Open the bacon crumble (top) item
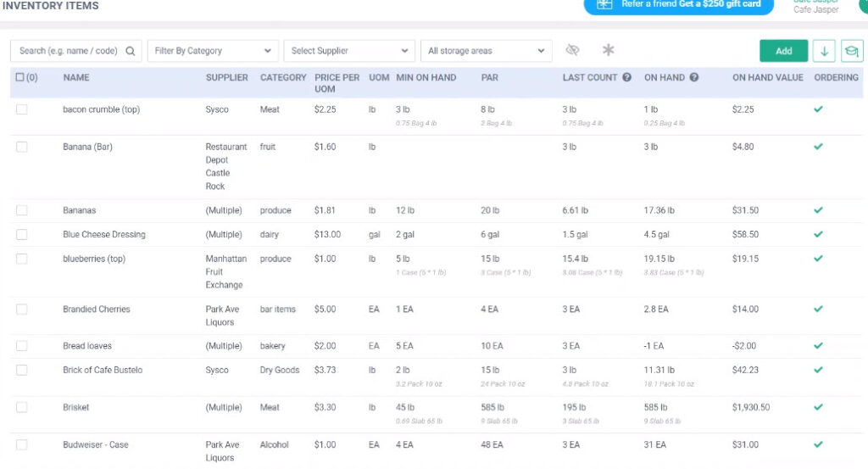 tap(102, 109)
